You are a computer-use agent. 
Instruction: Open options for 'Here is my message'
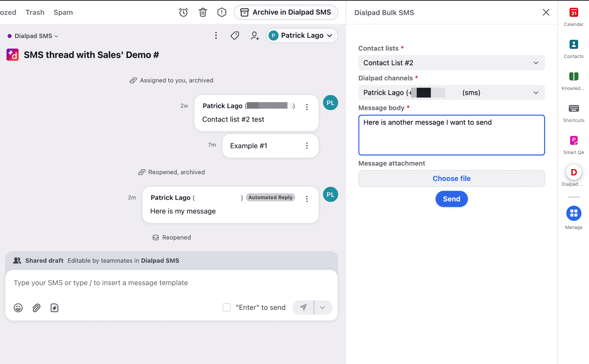point(307,199)
